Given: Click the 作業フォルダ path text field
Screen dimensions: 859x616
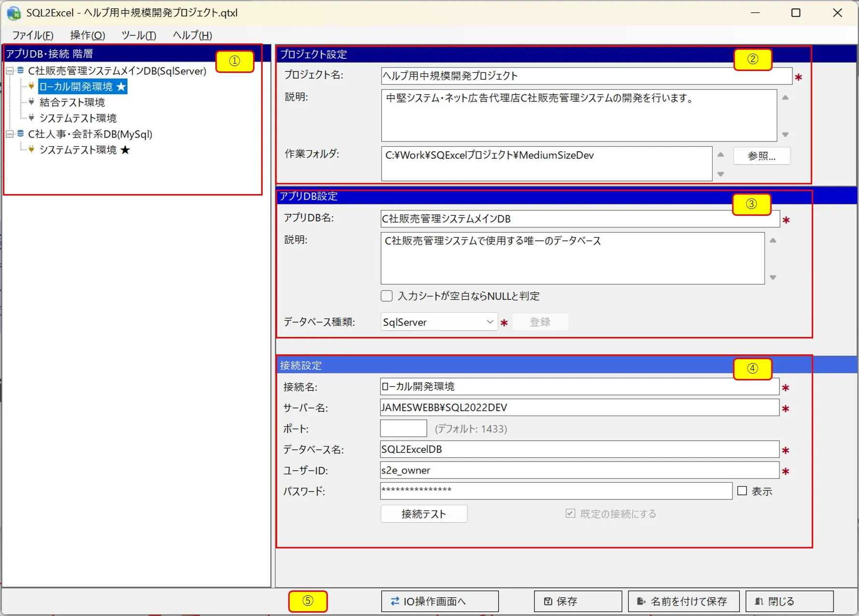Looking at the screenshot, I should point(547,164).
